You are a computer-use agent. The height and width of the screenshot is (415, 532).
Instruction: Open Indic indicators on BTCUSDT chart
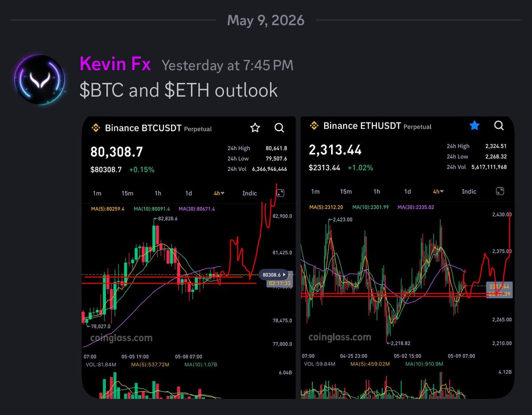[250, 193]
